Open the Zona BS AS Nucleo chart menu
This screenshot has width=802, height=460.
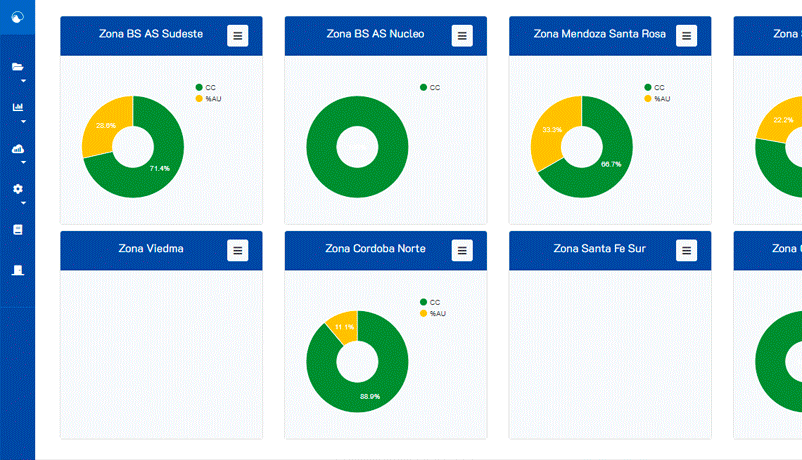462,36
